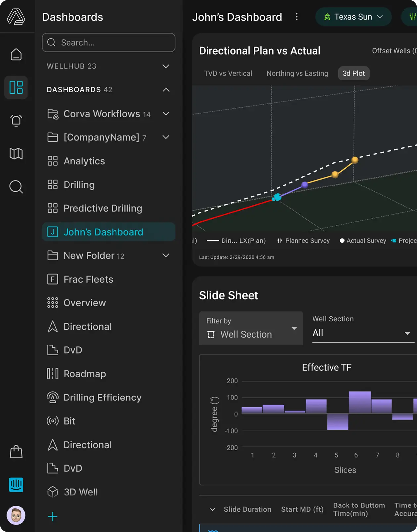
Task: Open the map icon in the left rail
Action: [16, 154]
